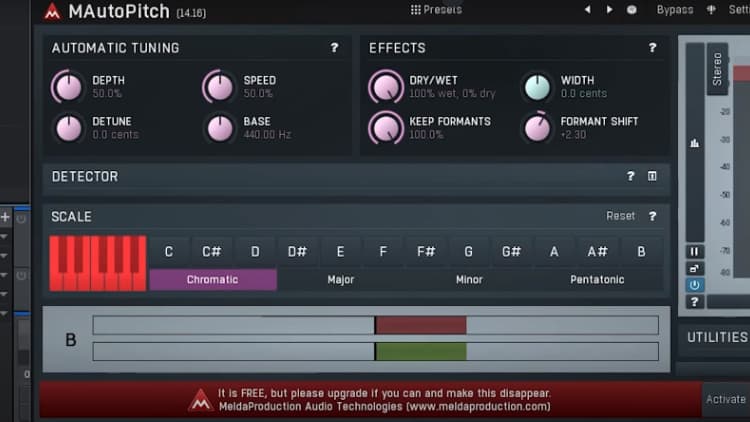
Task: Toggle note F in the scale
Action: point(383,252)
